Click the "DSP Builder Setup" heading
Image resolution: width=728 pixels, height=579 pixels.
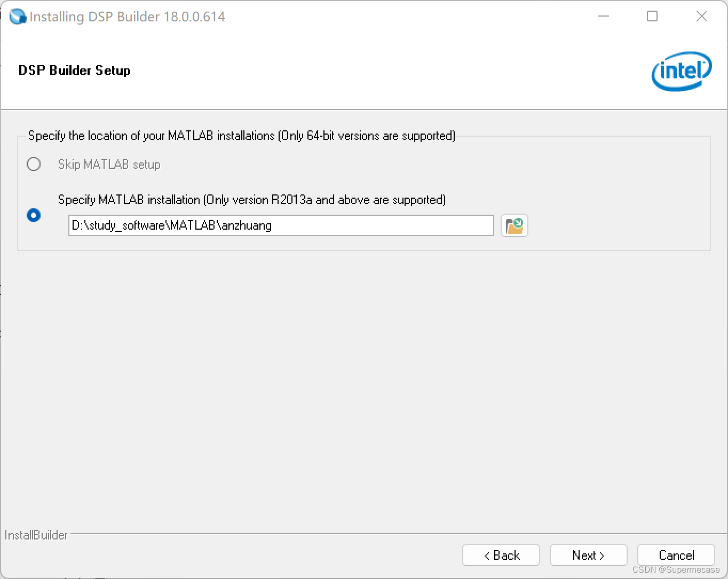pos(74,70)
